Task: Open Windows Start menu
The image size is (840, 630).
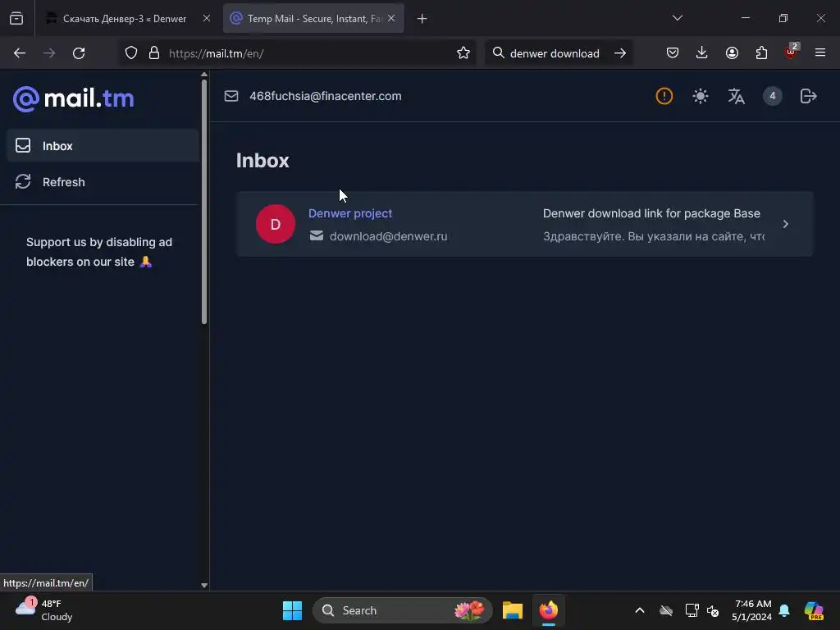Action: point(293,610)
